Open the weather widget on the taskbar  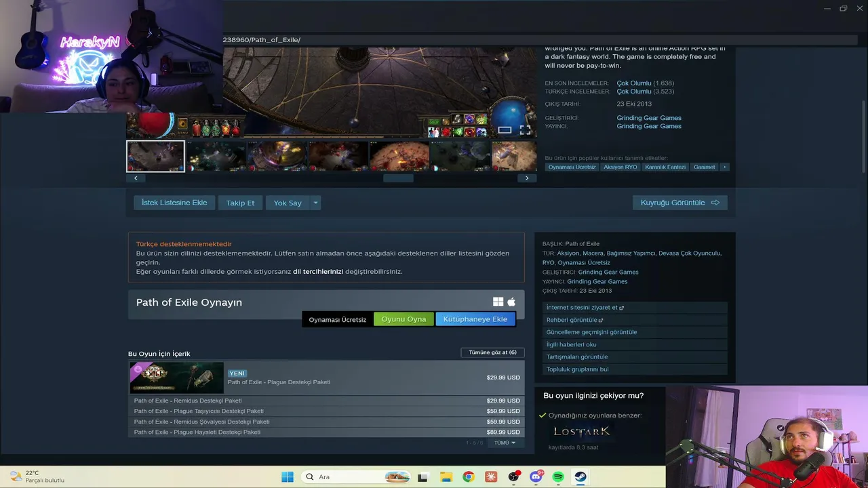click(x=37, y=476)
